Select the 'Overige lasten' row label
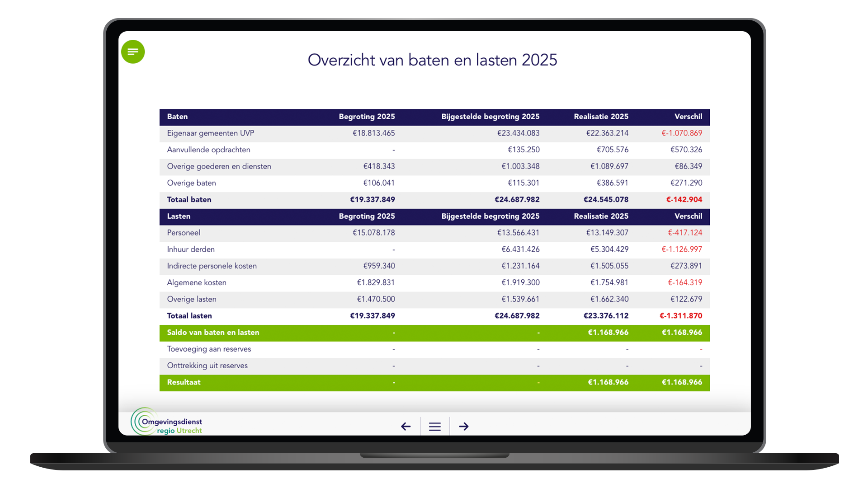 click(192, 299)
